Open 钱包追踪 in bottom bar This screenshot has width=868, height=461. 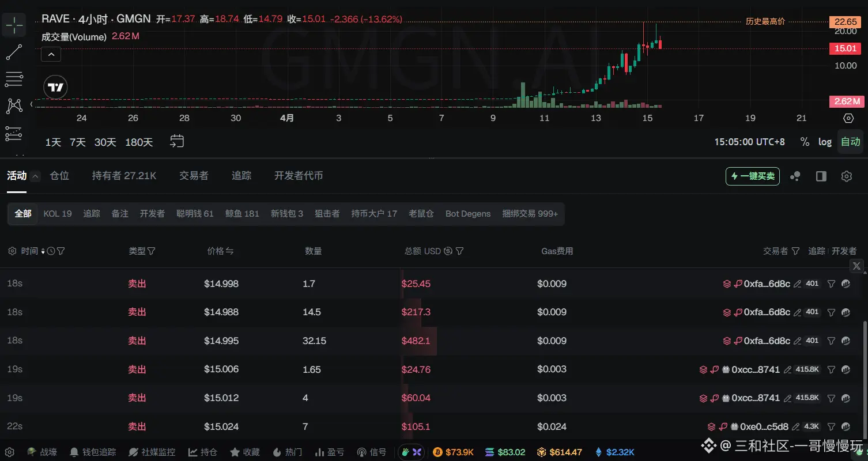93,452
